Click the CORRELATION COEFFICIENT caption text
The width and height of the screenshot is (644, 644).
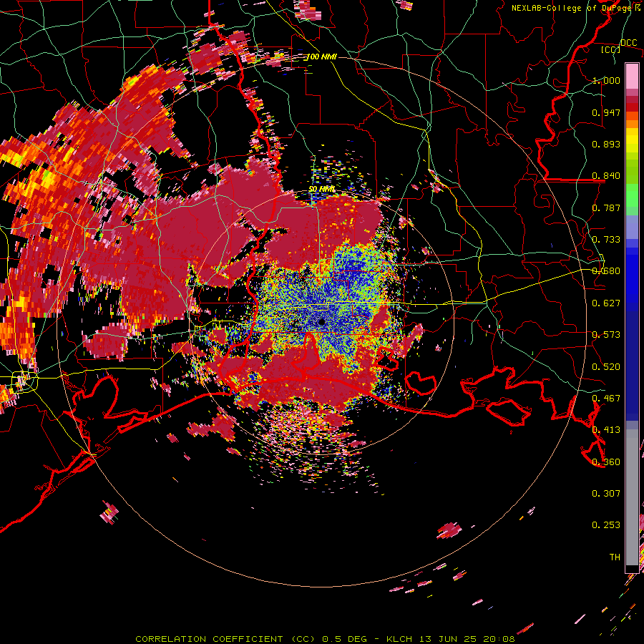click(209, 639)
